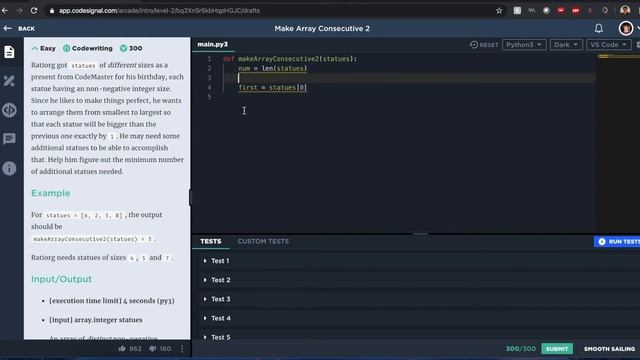This screenshot has width=640, height=360.
Task: Click the thumbs up icon
Action: [x=122, y=349]
